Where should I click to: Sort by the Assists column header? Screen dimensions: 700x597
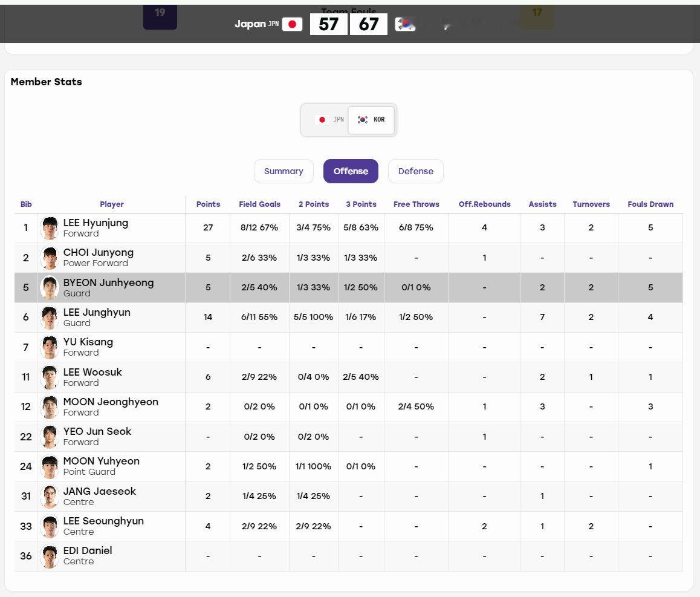pos(542,204)
